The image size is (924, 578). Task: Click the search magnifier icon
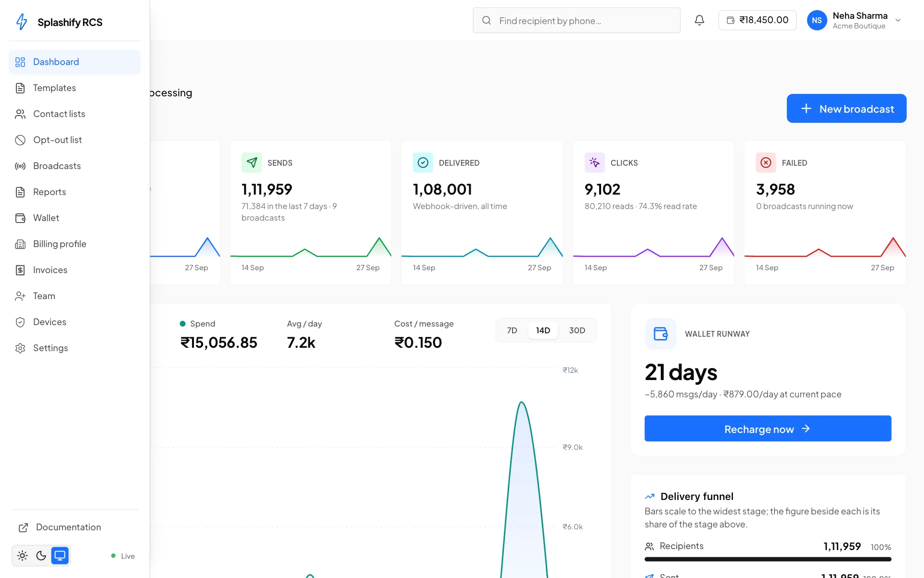487,20
